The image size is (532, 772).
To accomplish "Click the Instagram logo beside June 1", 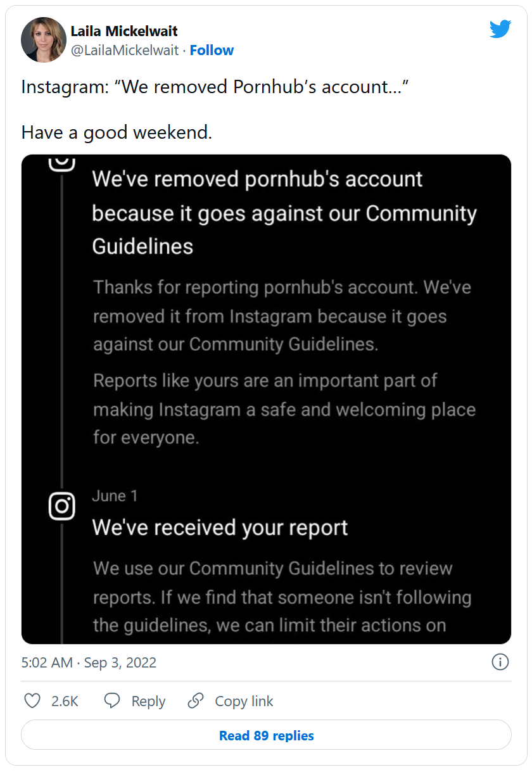I will (62, 505).
